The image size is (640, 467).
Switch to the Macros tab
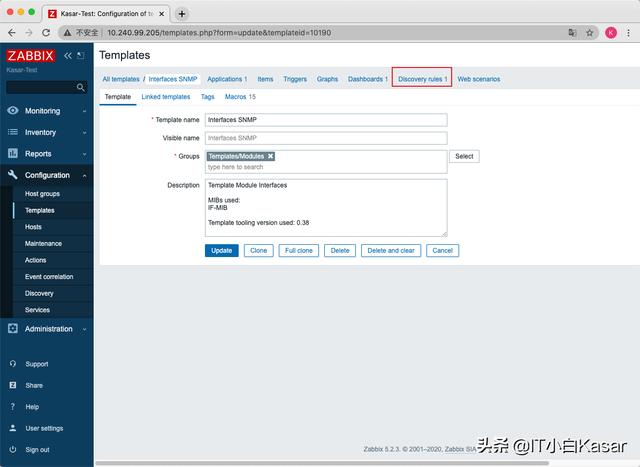click(x=240, y=97)
